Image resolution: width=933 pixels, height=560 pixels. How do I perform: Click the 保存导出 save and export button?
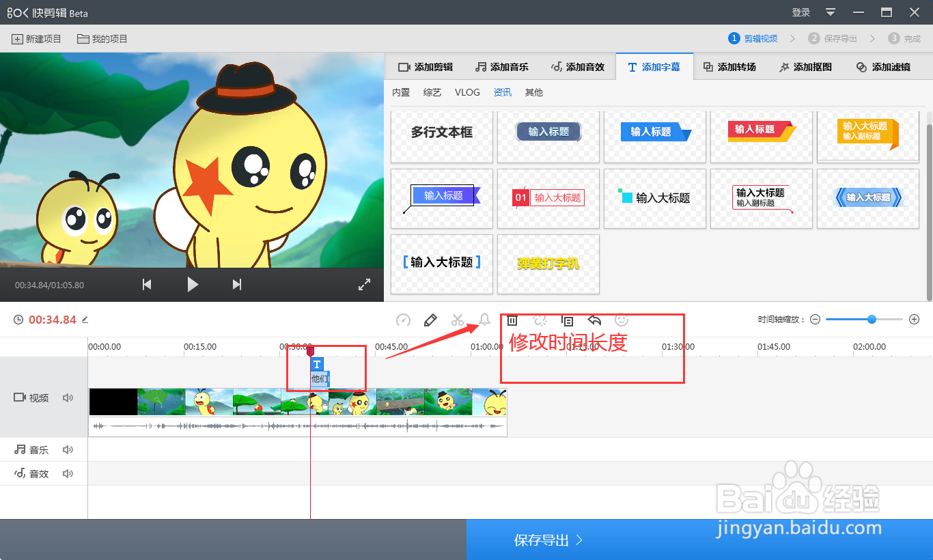(x=699, y=540)
